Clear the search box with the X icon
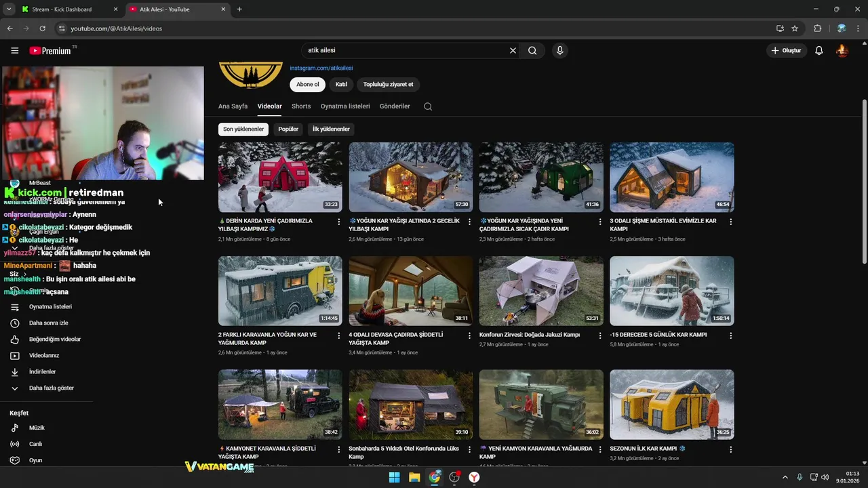Image resolution: width=868 pixels, height=488 pixels. click(x=513, y=50)
